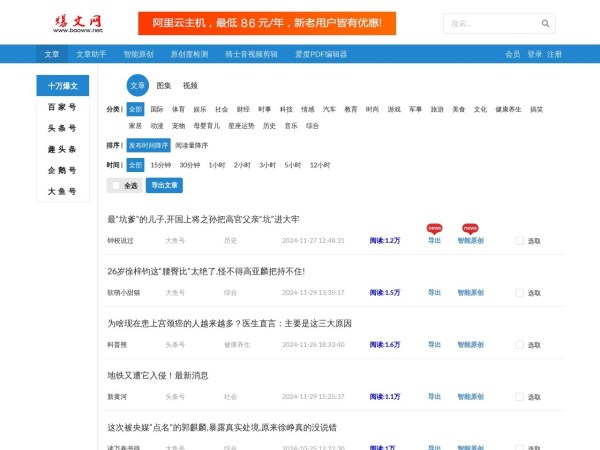The height and width of the screenshot is (450, 600).
Task: Select the round 文章 content type icon
Action: (x=138, y=86)
